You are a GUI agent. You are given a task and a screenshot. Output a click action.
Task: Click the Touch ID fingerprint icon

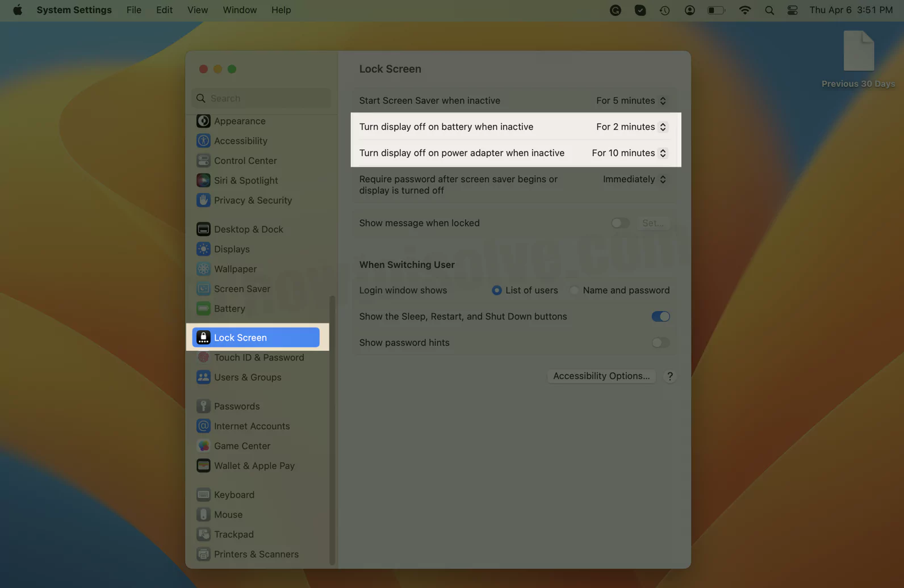click(203, 358)
